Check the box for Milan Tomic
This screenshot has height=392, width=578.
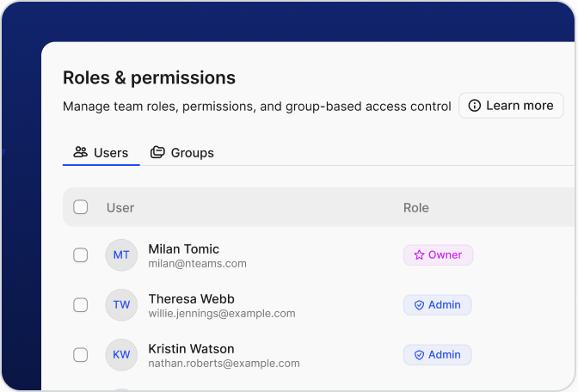coord(81,255)
